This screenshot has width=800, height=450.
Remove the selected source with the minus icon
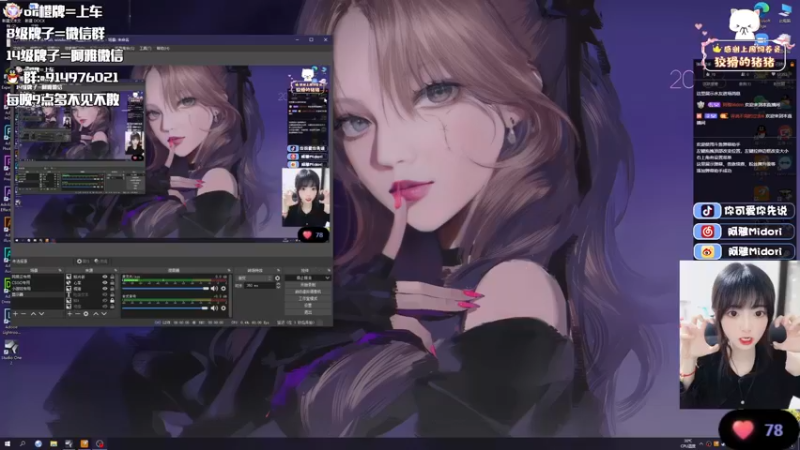tap(78, 314)
